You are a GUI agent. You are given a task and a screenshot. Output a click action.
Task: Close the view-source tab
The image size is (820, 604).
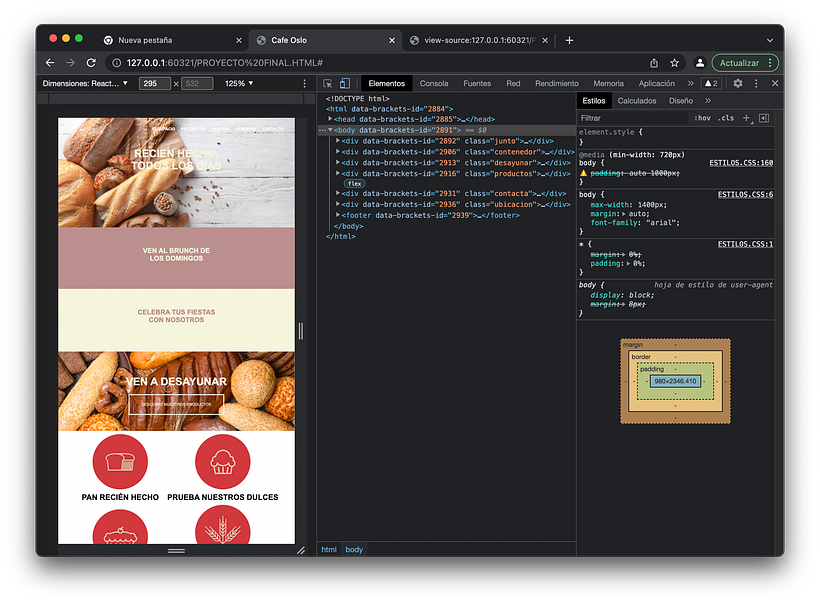[545, 40]
